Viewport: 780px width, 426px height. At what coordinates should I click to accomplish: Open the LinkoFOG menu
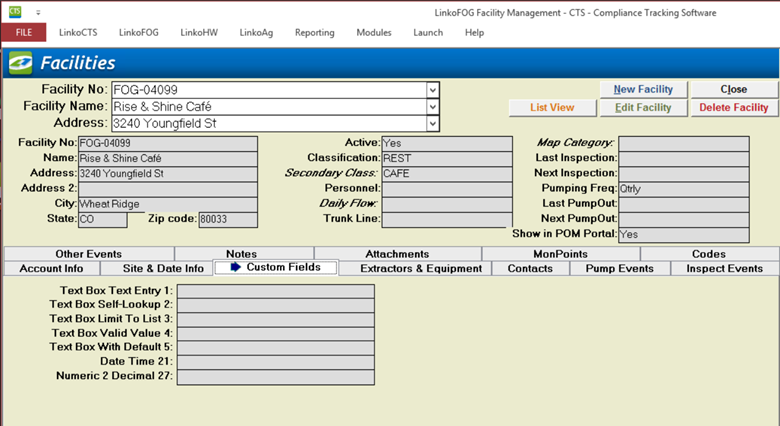139,32
